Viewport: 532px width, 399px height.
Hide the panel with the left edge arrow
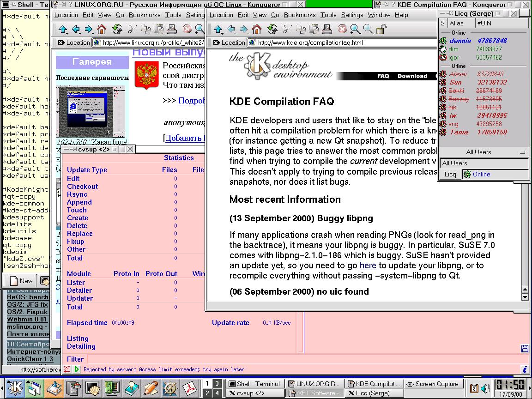point(2,388)
